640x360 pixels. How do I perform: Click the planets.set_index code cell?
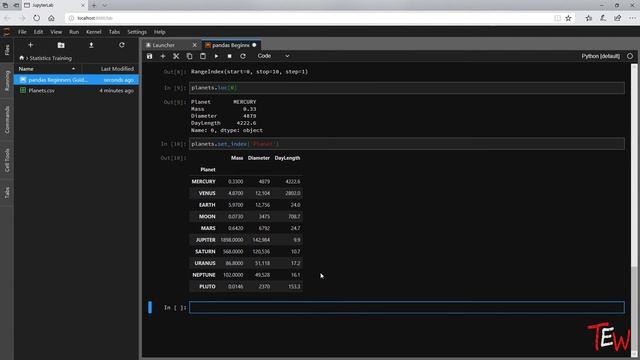[407, 144]
